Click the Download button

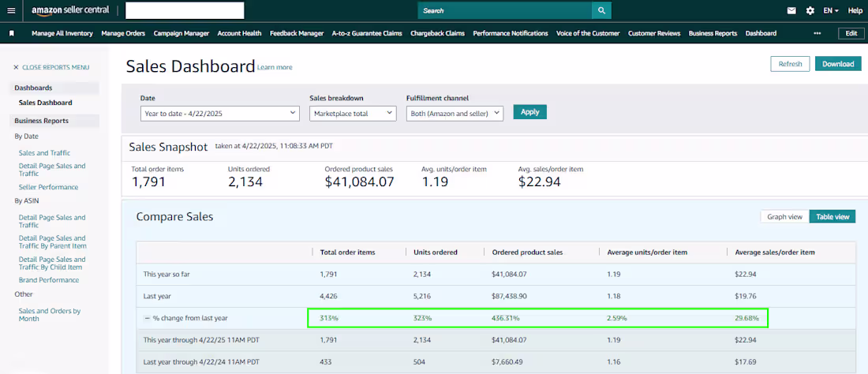click(838, 64)
